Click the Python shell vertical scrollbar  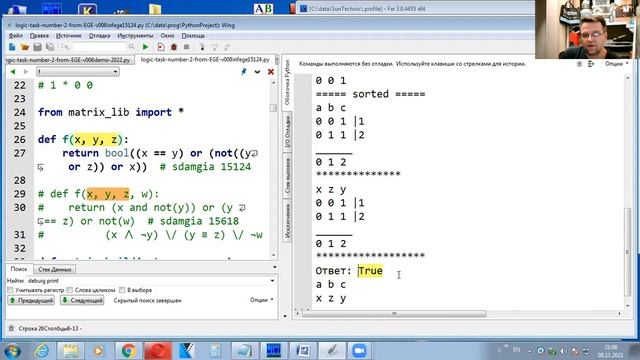[627, 252]
